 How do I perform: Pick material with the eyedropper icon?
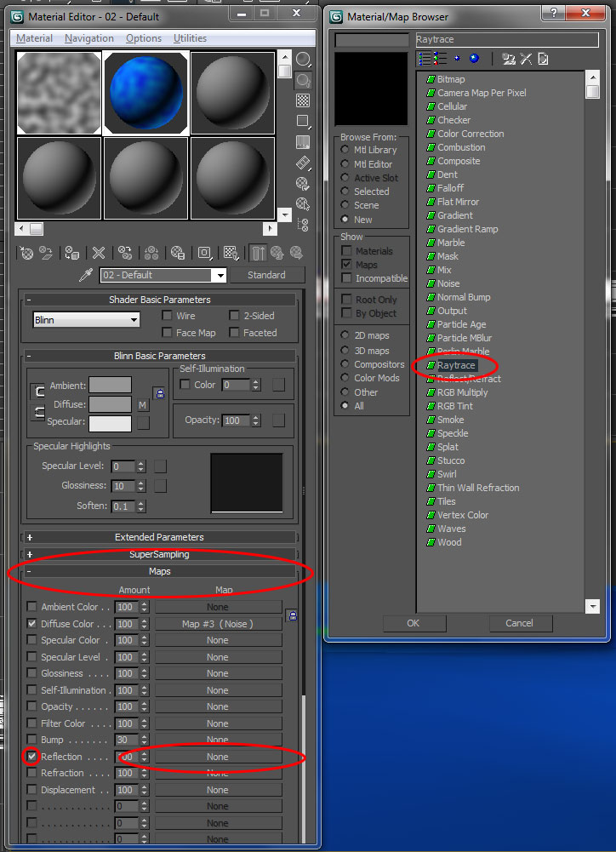pyautogui.click(x=86, y=276)
